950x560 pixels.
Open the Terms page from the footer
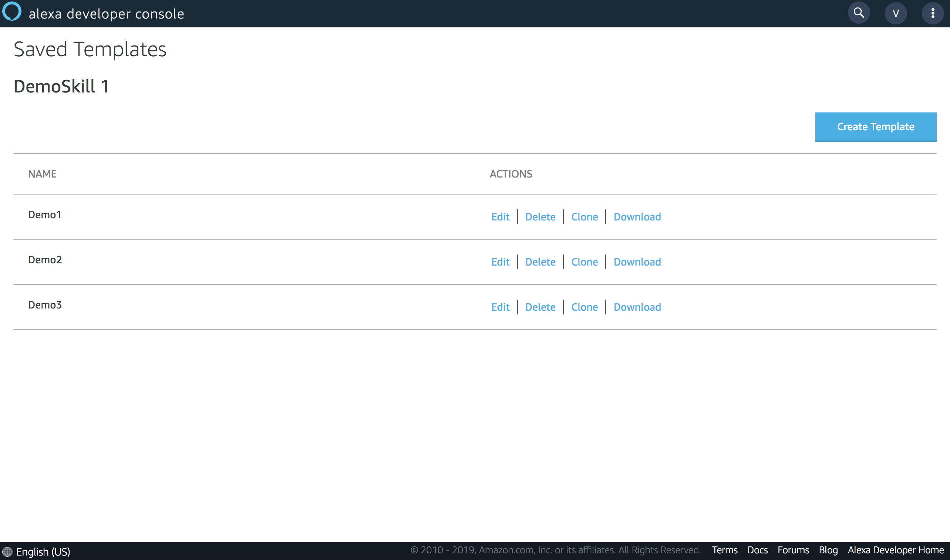click(x=725, y=550)
